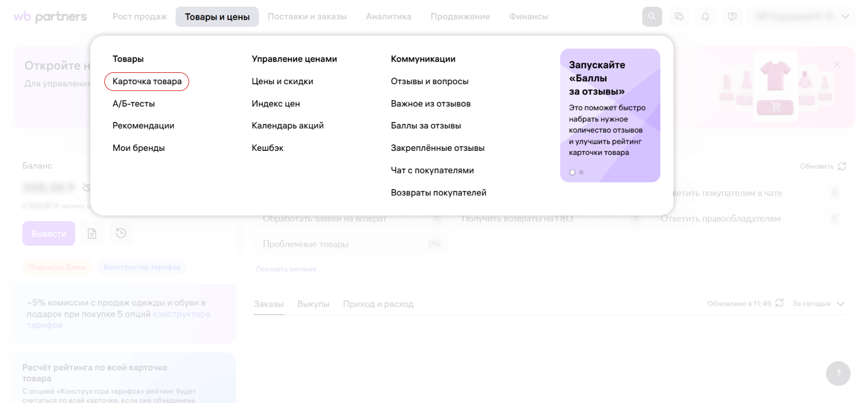The height and width of the screenshot is (403, 868).
Task: Open the search via magnifier icon
Action: pyautogui.click(x=652, y=17)
